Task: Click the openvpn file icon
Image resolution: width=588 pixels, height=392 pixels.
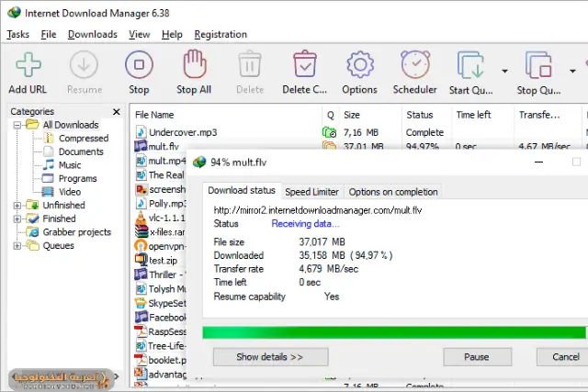Action: tap(141, 246)
